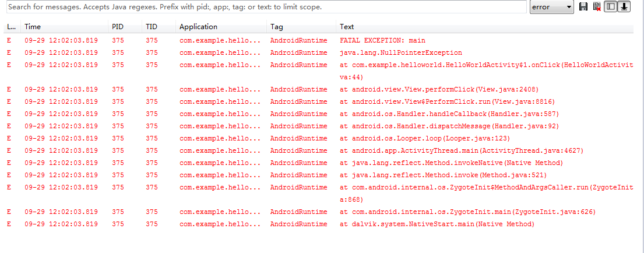Select the ActivityThread.main log line

click(319, 151)
